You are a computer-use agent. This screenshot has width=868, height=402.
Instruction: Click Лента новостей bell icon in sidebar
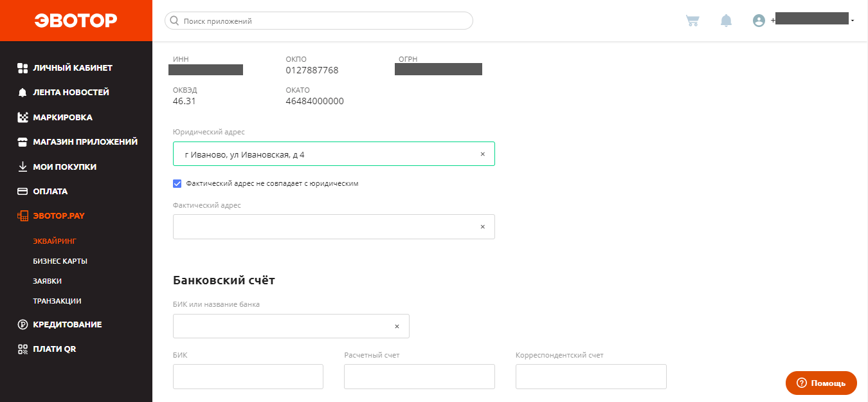[23, 93]
